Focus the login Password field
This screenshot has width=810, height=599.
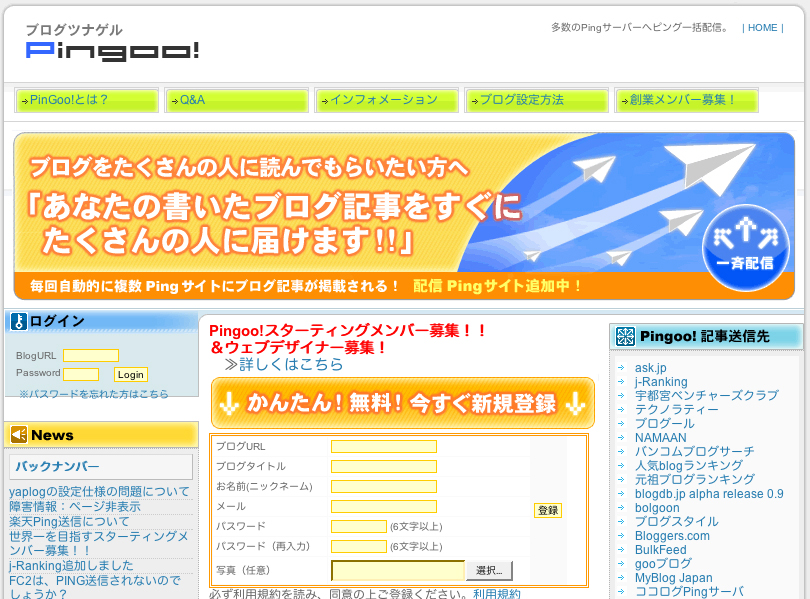coord(81,374)
